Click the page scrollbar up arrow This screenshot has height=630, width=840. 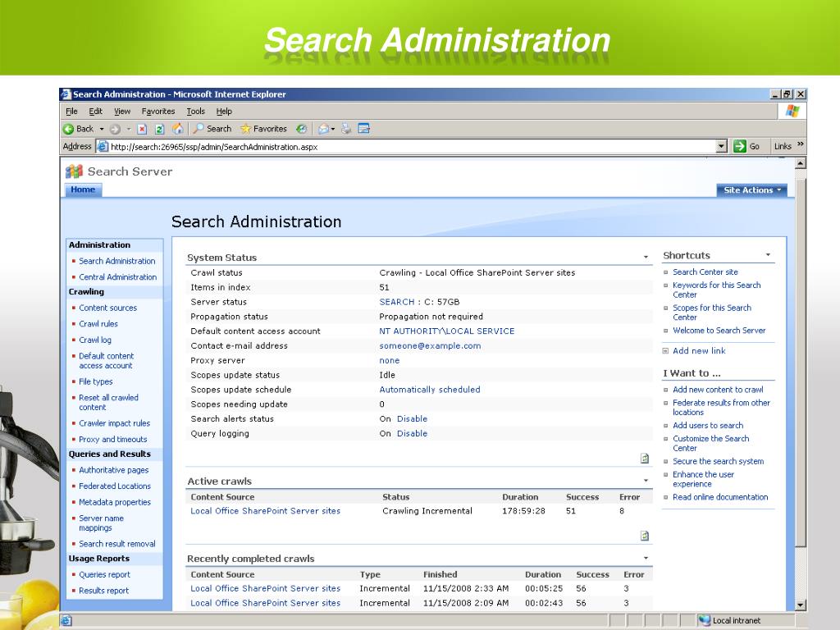coord(801,163)
